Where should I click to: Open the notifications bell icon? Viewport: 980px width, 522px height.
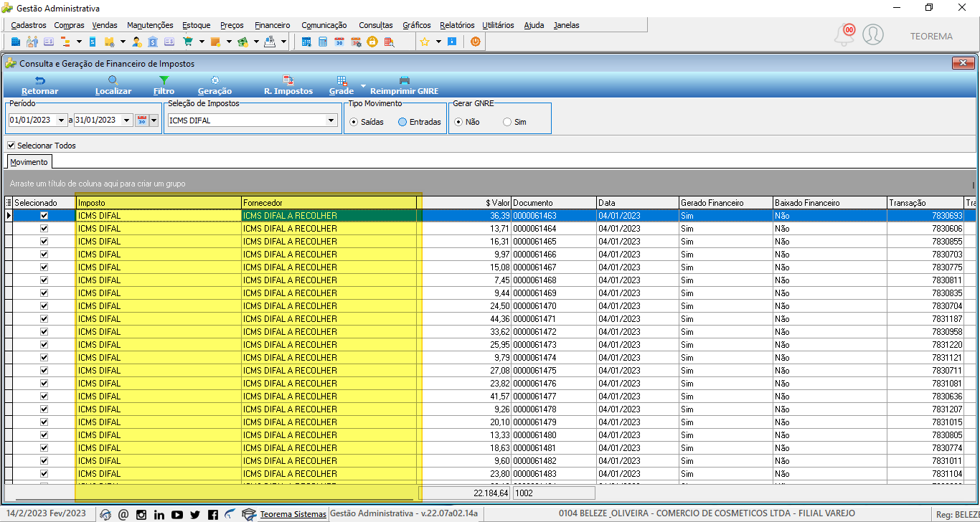pyautogui.click(x=845, y=34)
